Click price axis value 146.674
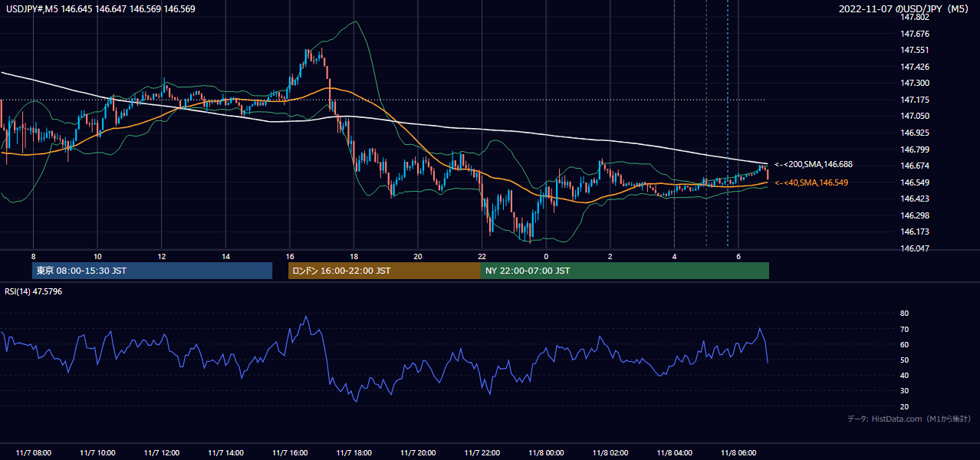 915,166
